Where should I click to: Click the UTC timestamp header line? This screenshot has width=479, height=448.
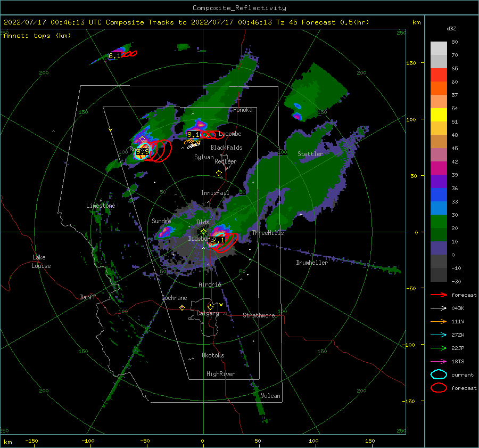(x=186, y=22)
